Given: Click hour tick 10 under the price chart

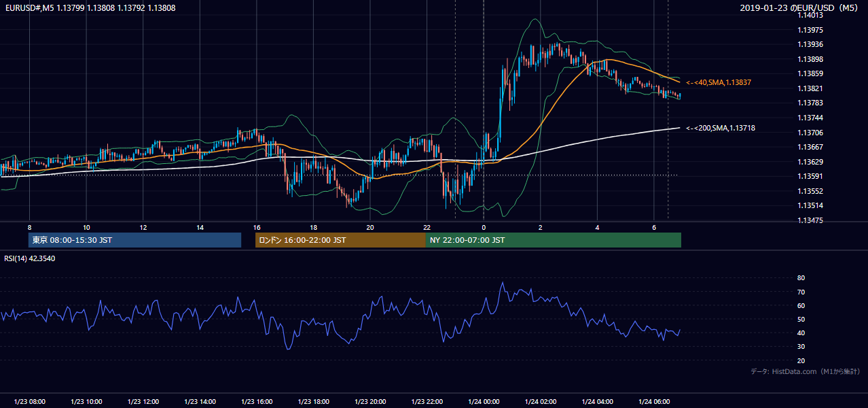Looking at the screenshot, I should (86, 227).
